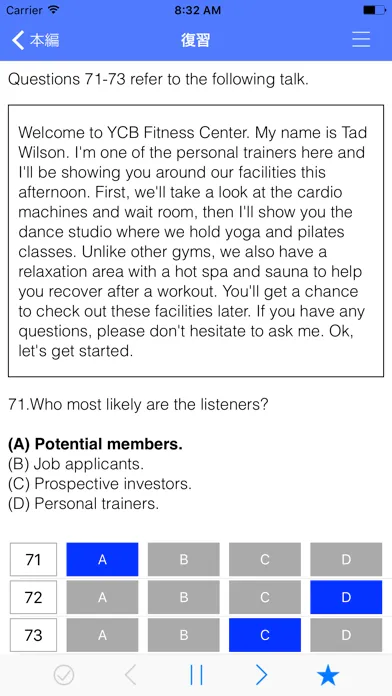
Task: Toggle the blue star favorite icon
Action: (x=328, y=675)
